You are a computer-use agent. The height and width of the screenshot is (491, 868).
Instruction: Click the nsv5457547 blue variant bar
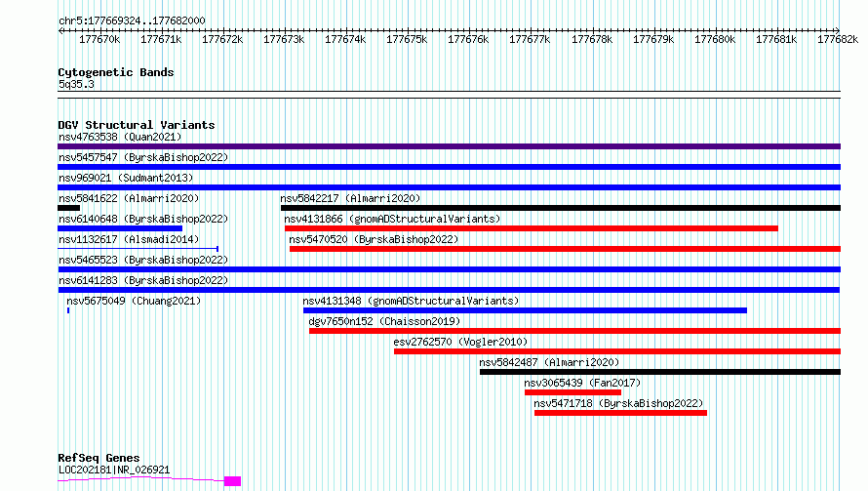click(x=449, y=167)
